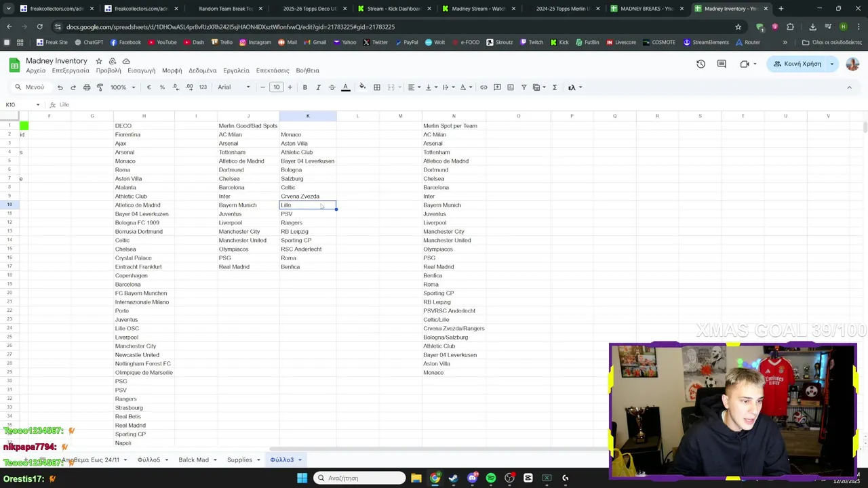Click the Μενού search box
The width and height of the screenshot is (868, 488).
[x=30, y=87]
